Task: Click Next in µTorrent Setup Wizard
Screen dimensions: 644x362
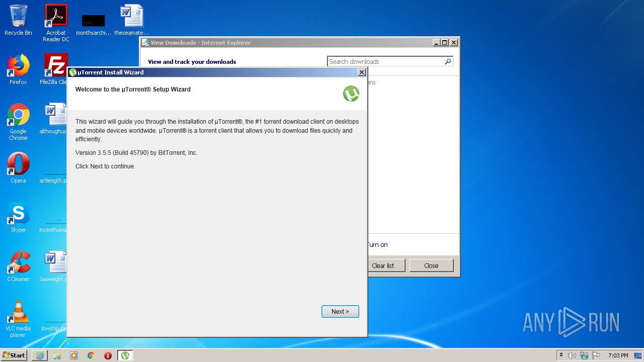Action: (x=340, y=312)
